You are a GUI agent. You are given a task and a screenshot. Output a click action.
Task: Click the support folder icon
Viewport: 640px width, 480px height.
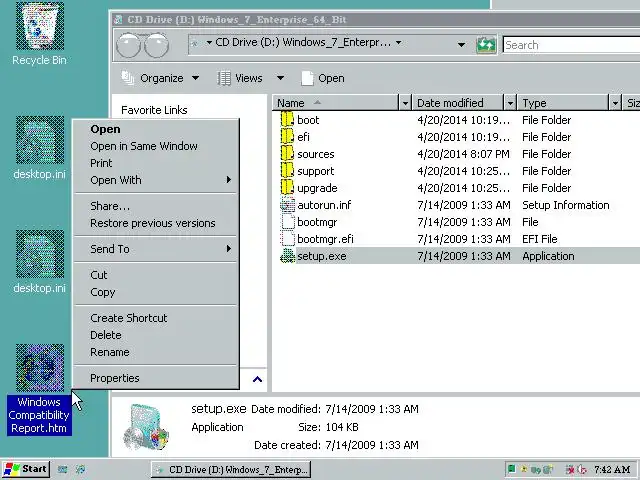coord(287,171)
